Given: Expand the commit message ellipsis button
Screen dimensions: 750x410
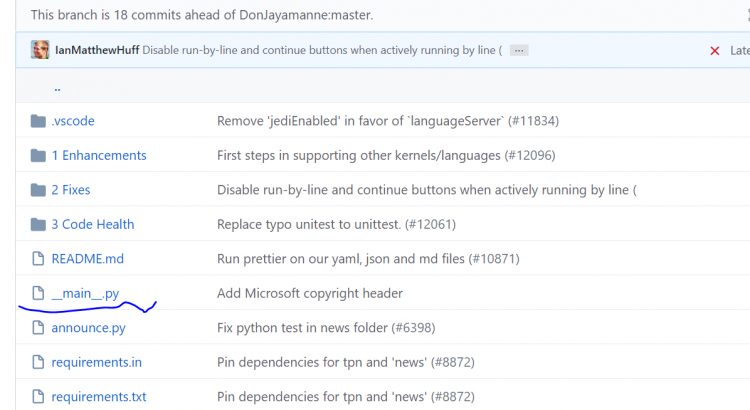Looking at the screenshot, I should coord(518,51).
